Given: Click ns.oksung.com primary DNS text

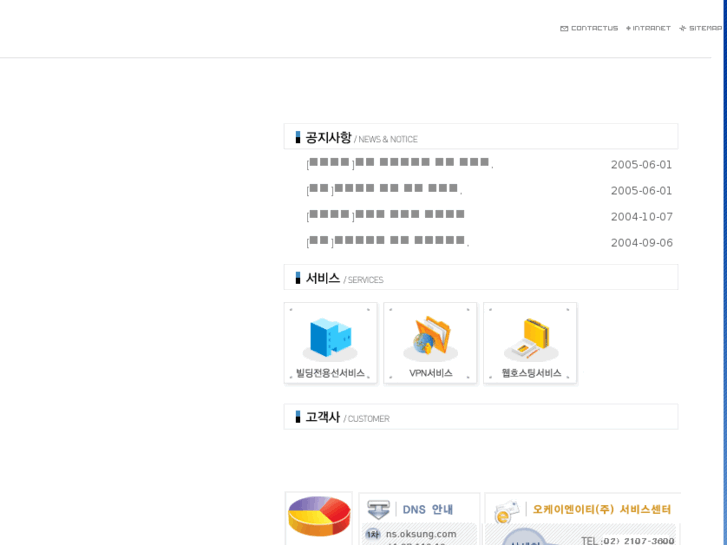Looking at the screenshot, I should click(421, 534).
